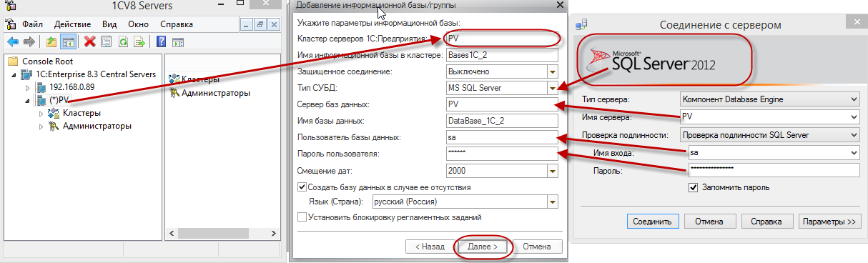Open the Файл menu

(33, 24)
